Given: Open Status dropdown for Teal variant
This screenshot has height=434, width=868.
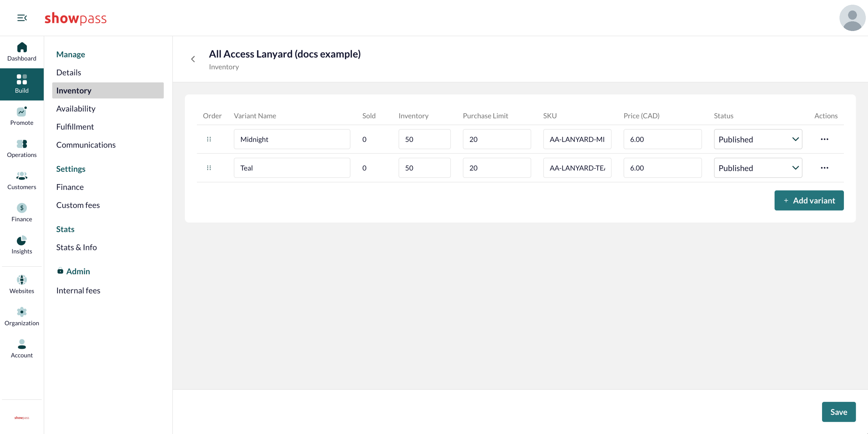Looking at the screenshot, I should click(x=758, y=168).
